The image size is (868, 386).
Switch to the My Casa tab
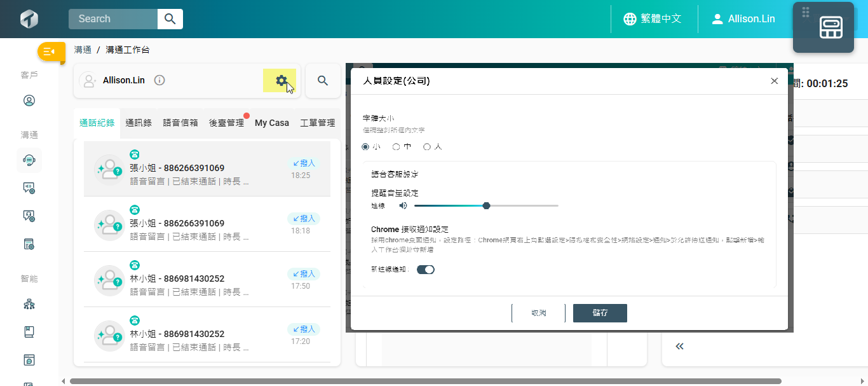tap(271, 123)
